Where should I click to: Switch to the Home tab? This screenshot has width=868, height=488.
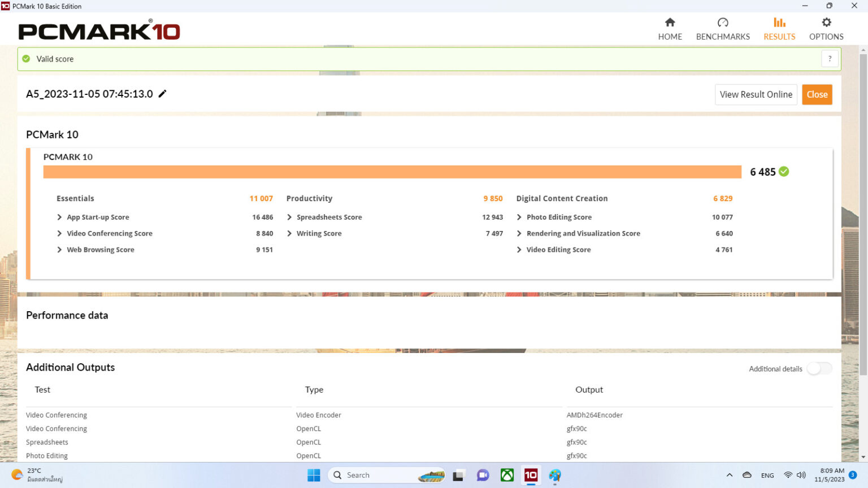point(670,28)
